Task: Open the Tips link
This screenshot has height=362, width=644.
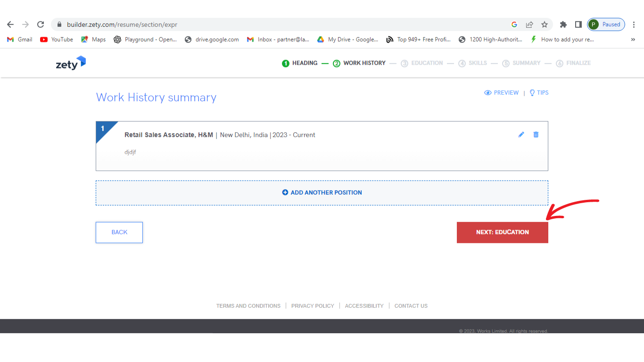Action: click(x=539, y=93)
